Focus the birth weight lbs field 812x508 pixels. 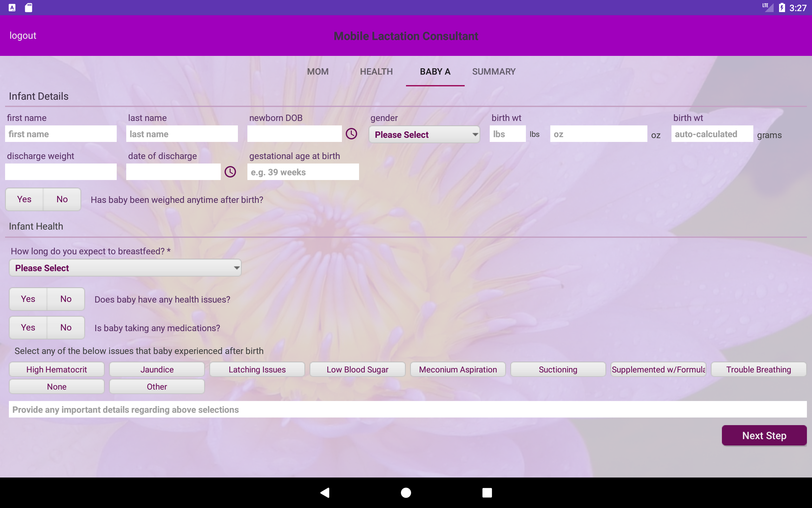tap(507, 134)
